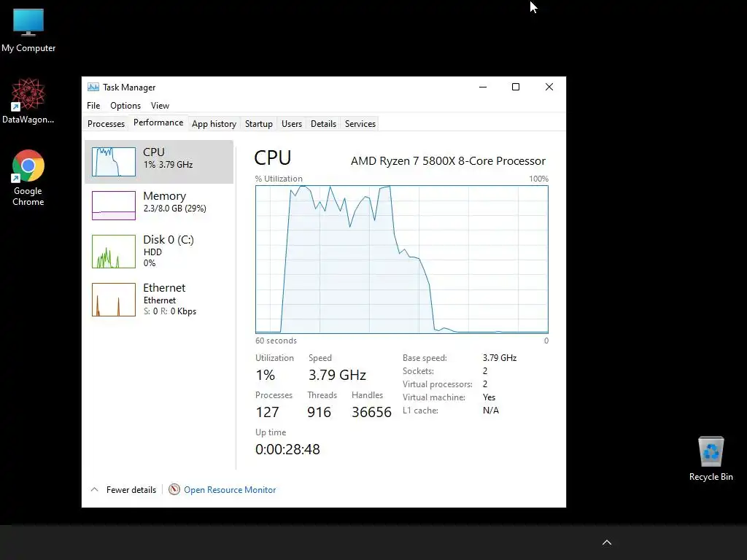Switch to the App history tab
Image resolution: width=747 pixels, height=560 pixels.
tap(214, 124)
